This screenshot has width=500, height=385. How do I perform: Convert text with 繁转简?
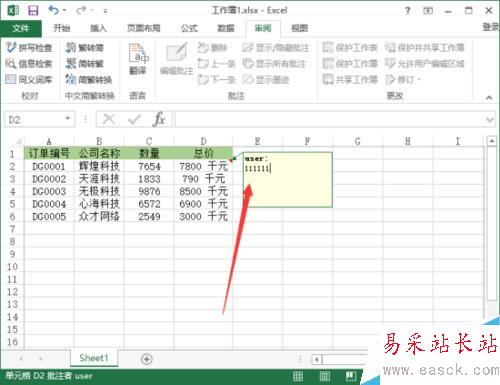point(85,48)
